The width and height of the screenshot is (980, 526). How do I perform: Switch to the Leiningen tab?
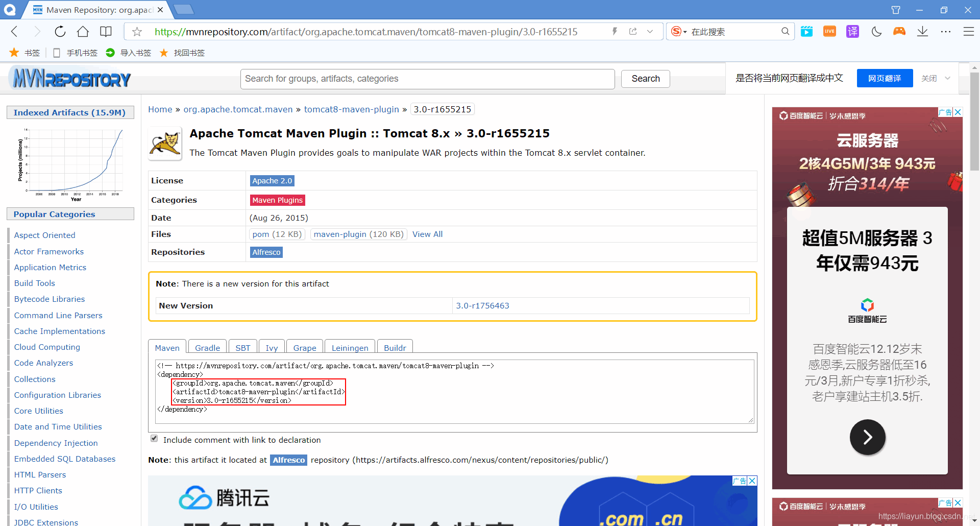350,347
